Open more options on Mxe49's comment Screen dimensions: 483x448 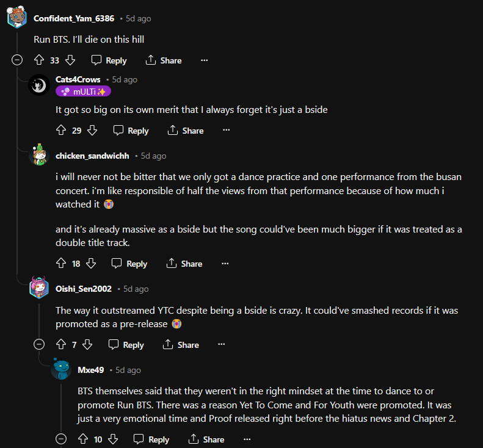[x=247, y=439]
